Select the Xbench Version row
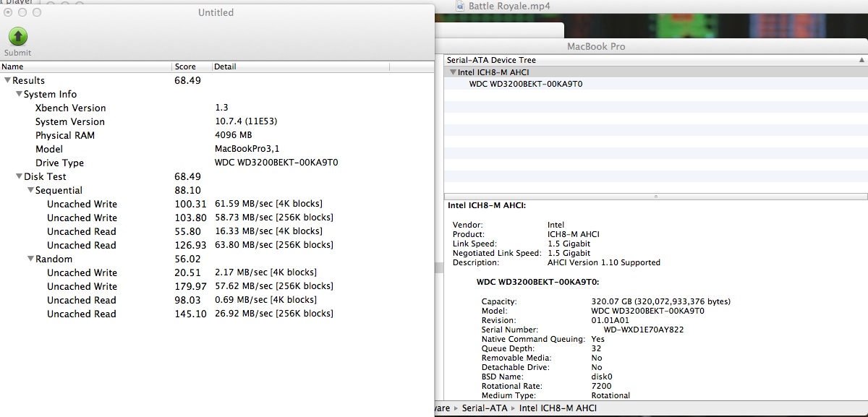Screen dimensions: 868x417 pos(217,108)
